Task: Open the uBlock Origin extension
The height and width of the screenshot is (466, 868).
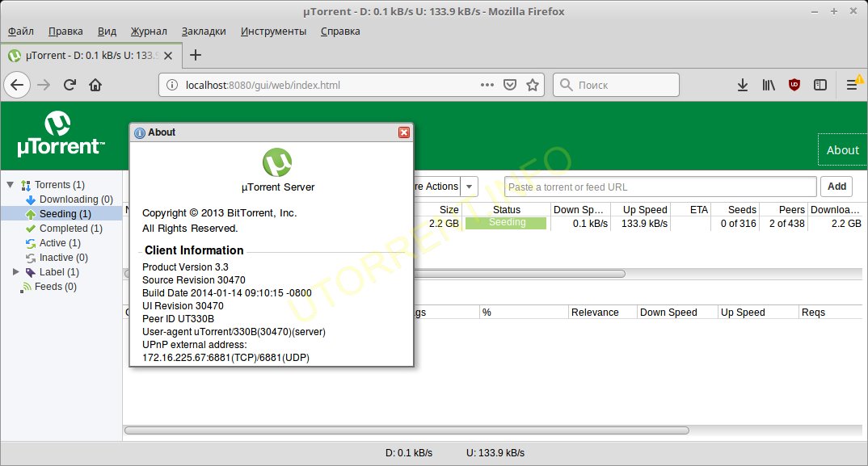Action: [x=794, y=86]
